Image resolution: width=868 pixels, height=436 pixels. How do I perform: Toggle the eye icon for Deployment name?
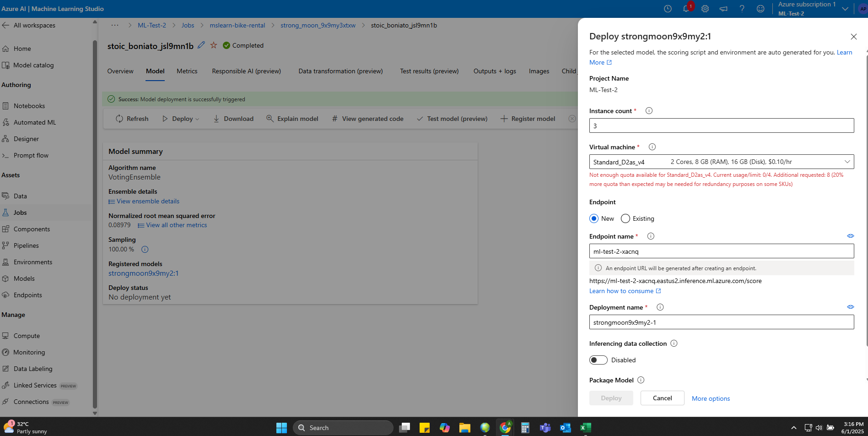[x=851, y=307]
